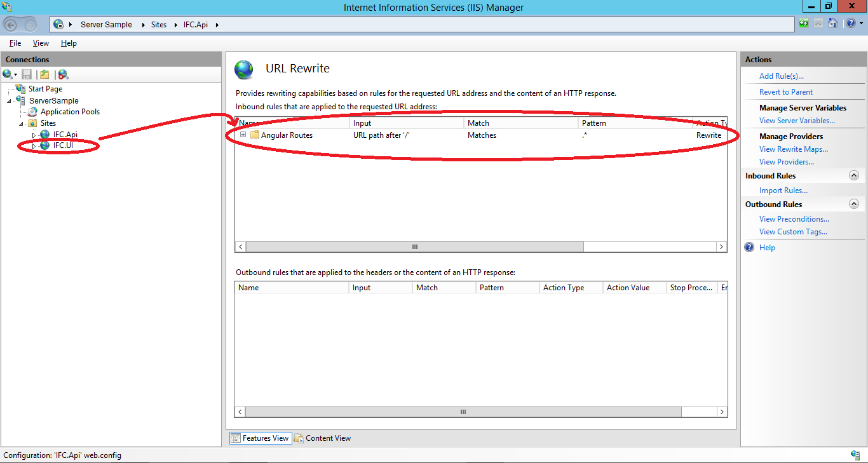Open the breadcrumb arrow after IFC.Api

(x=217, y=25)
